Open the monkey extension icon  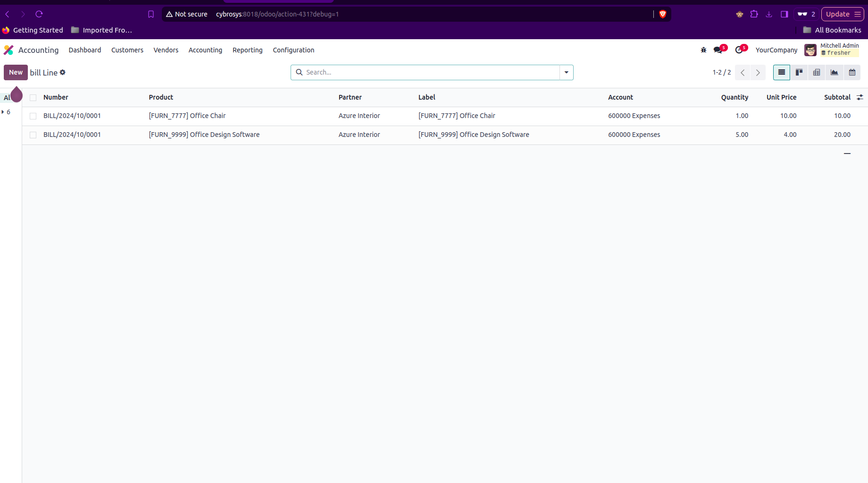click(740, 14)
